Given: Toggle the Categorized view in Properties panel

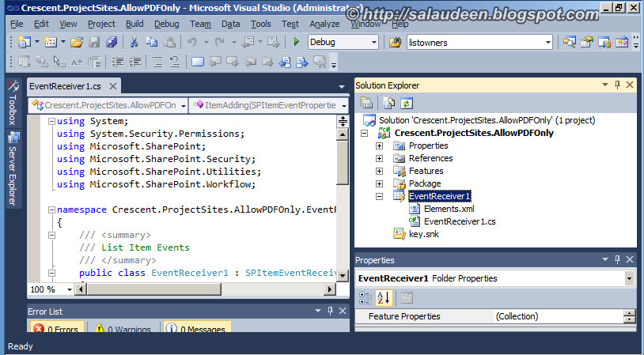Looking at the screenshot, I should 366,298.
